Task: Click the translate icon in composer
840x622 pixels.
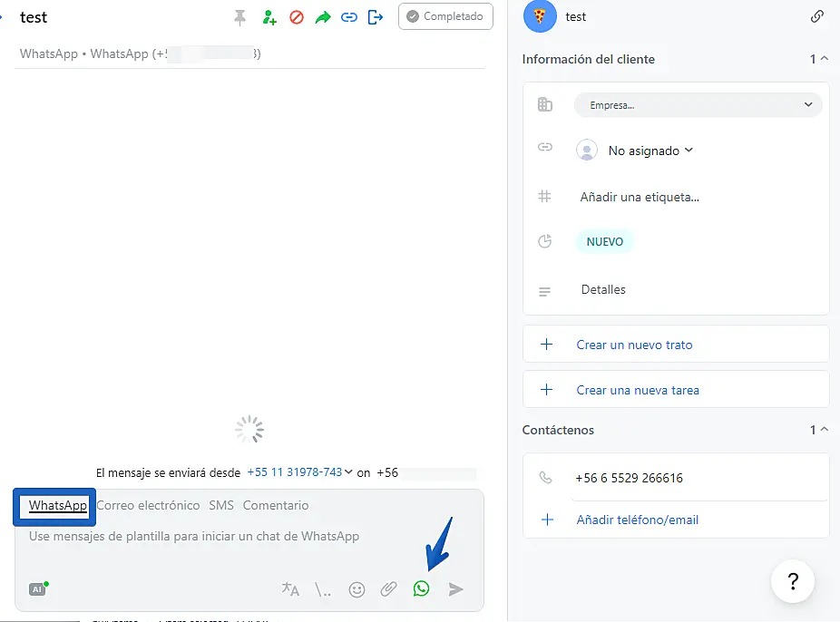Action: pyautogui.click(x=290, y=589)
